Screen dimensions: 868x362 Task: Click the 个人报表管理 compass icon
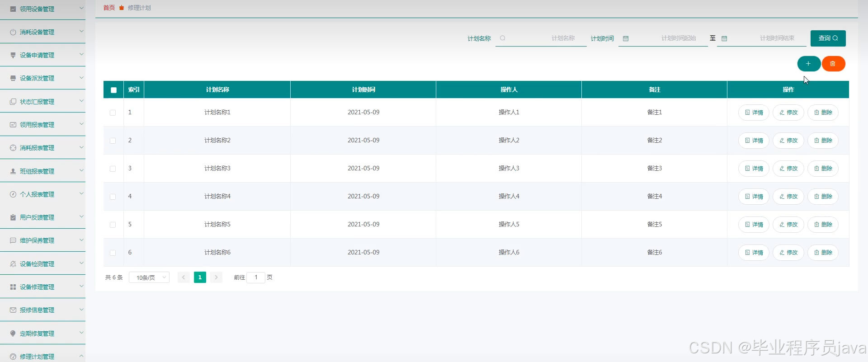[x=13, y=194]
